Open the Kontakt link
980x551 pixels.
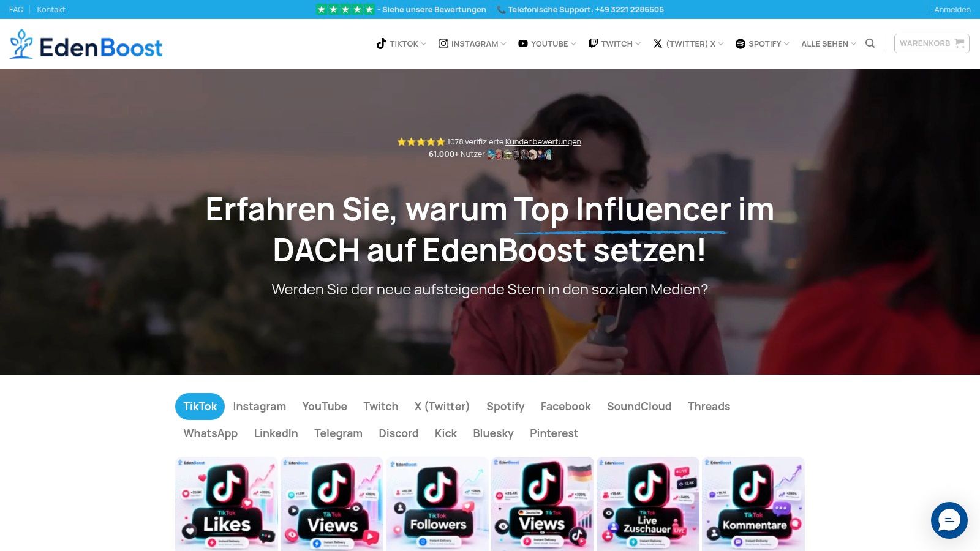51,9
